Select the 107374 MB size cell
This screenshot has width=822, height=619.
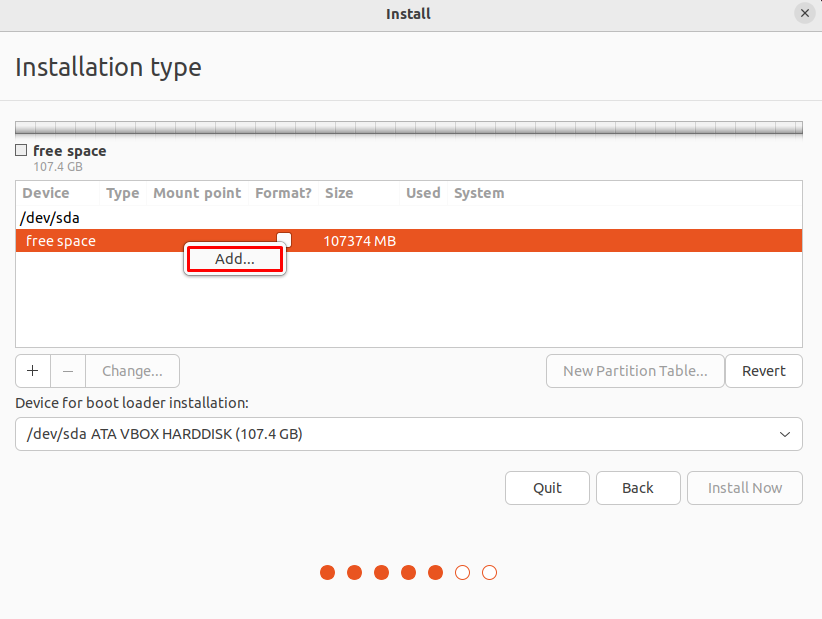point(359,241)
